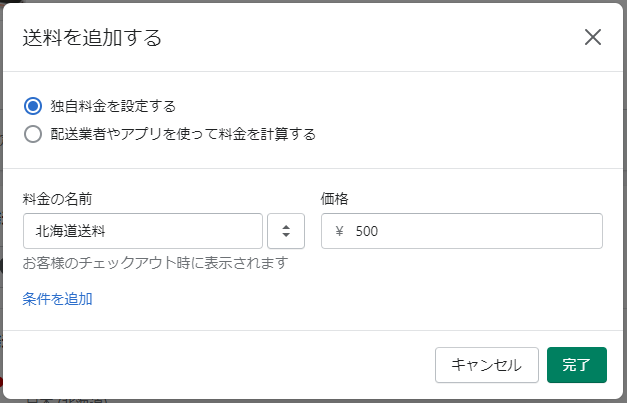
Task: Open the 条件を追加 link
Action: pos(58,299)
